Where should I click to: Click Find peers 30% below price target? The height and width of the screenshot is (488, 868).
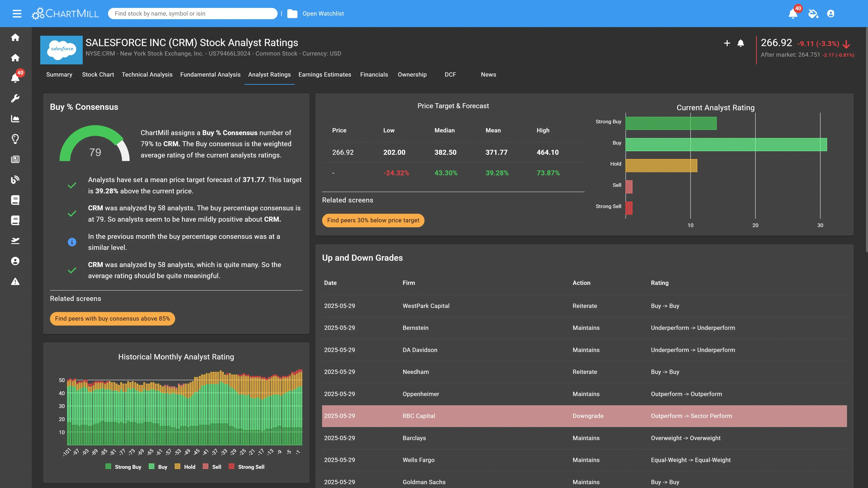point(373,220)
